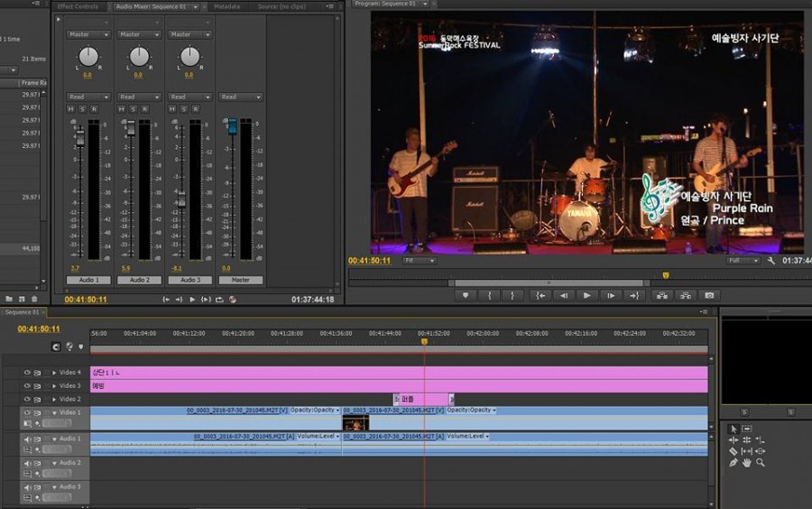Toggle Video 2 track eye visibility

(27, 399)
